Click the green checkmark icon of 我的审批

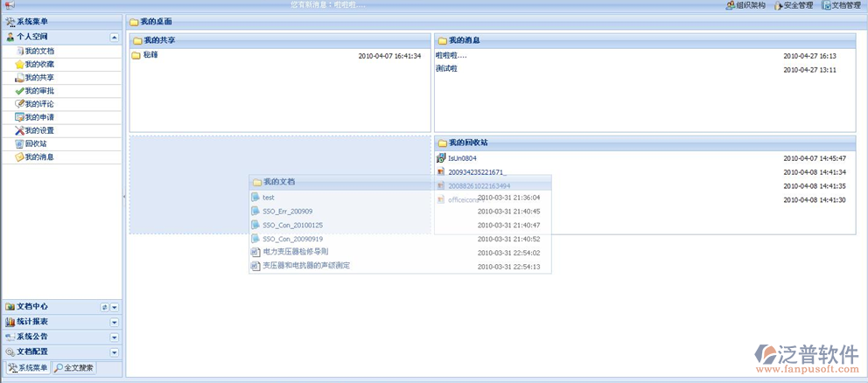click(x=19, y=91)
